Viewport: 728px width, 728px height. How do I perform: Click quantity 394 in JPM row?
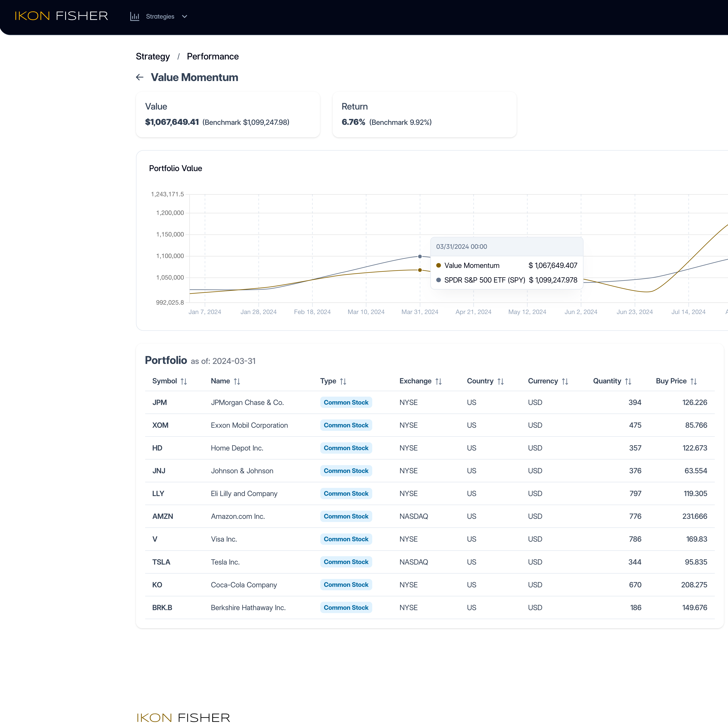pos(635,403)
